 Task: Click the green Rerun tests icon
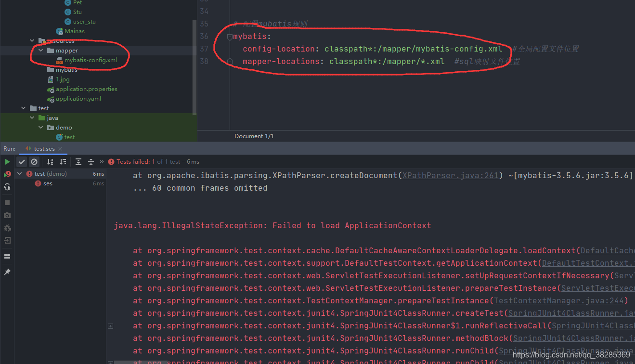[x=7, y=161]
